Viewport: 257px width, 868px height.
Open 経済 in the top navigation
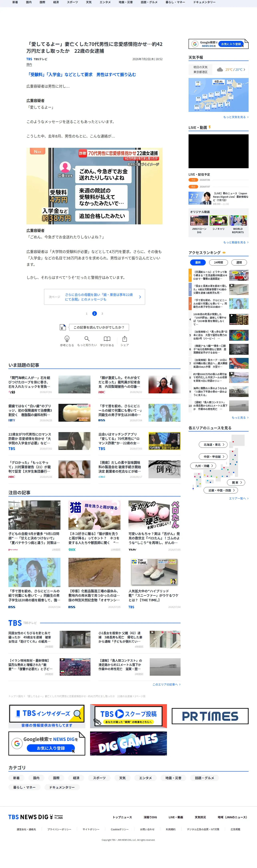click(56, 2)
